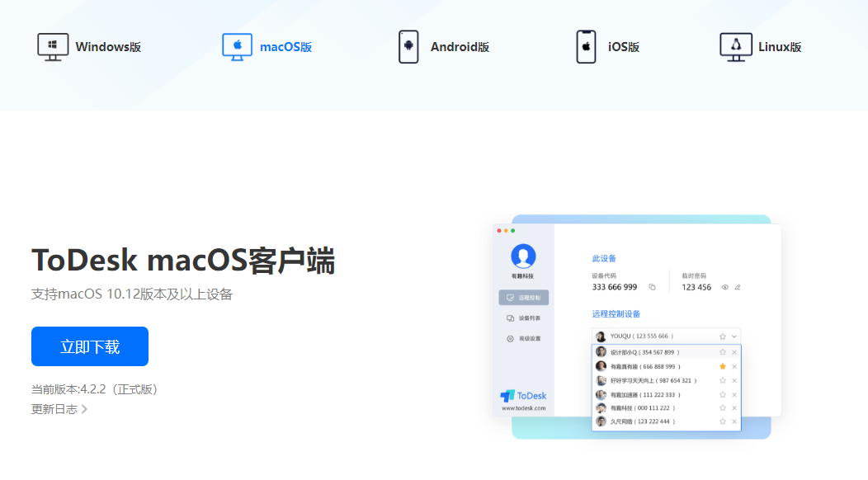The width and height of the screenshot is (868, 480).
Task: Choose the Linux版 tab
Action: [x=761, y=47]
